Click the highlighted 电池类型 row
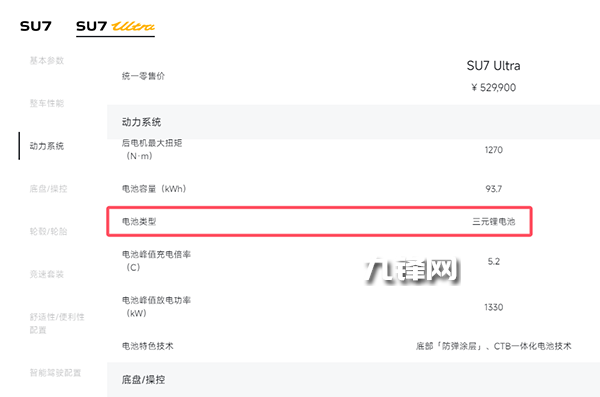Screen dimensions: 600x397 click(x=320, y=222)
